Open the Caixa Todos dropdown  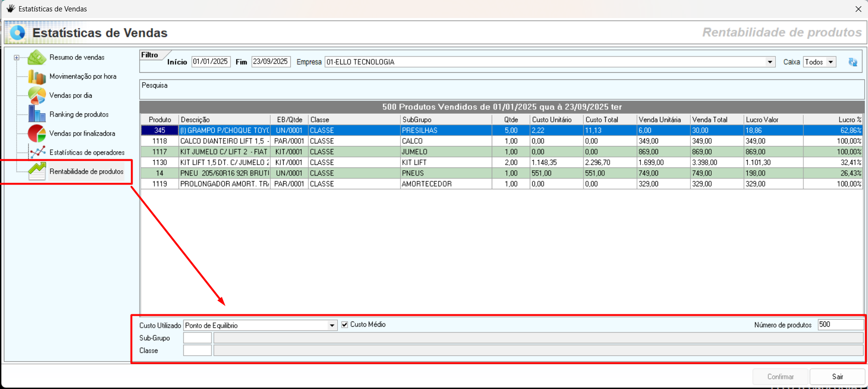tap(830, 62)
